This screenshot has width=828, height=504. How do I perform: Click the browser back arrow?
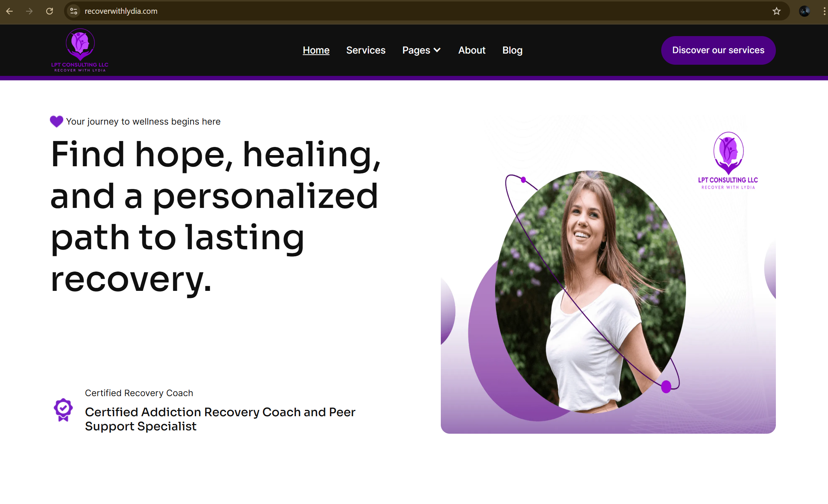pos(10,11)
